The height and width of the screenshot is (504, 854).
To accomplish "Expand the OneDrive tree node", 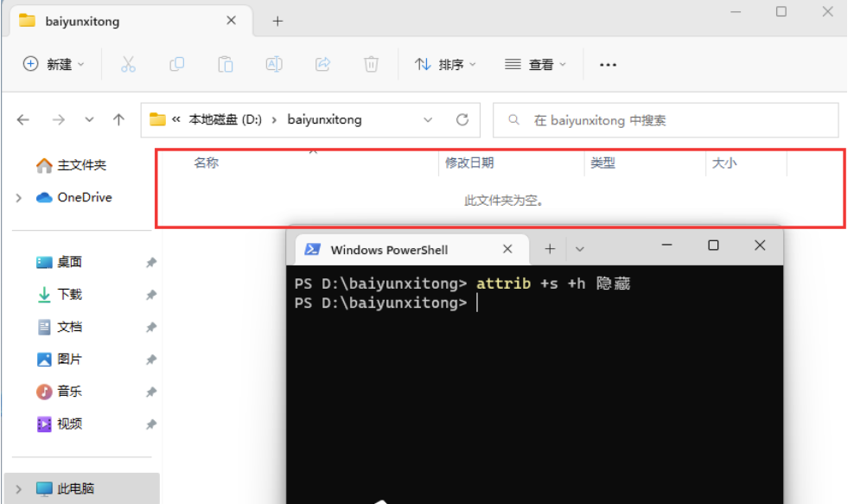I will (x=18, y=198).
